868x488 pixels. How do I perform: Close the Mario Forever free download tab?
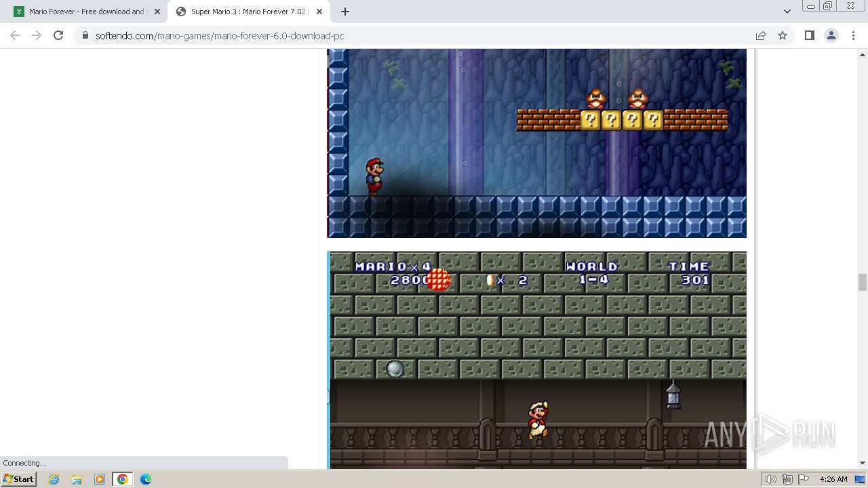pos(157,12)
